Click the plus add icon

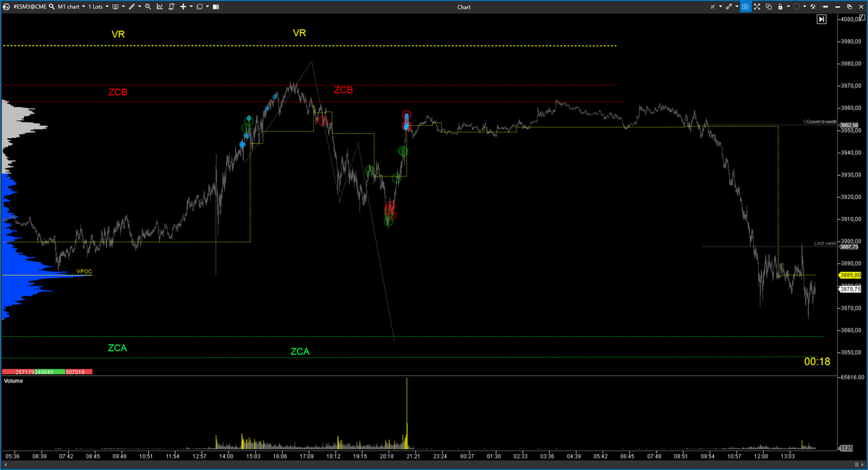183,7
